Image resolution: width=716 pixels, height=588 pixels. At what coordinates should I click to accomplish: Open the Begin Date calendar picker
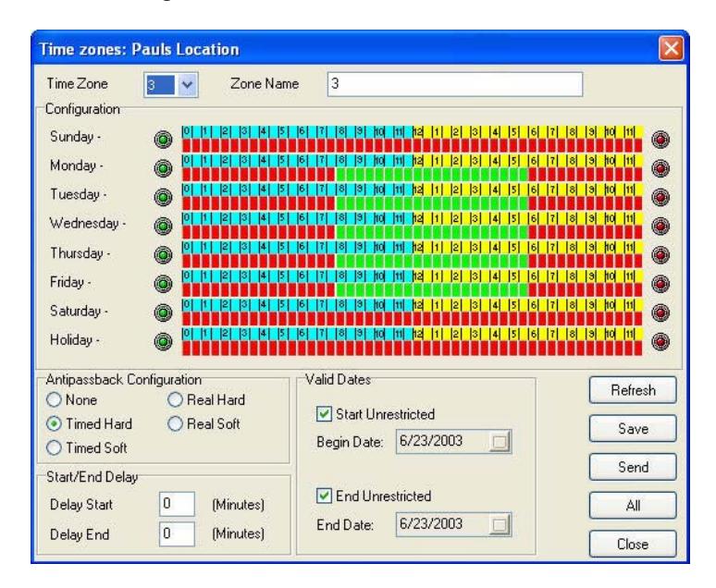tap(500, 442)
